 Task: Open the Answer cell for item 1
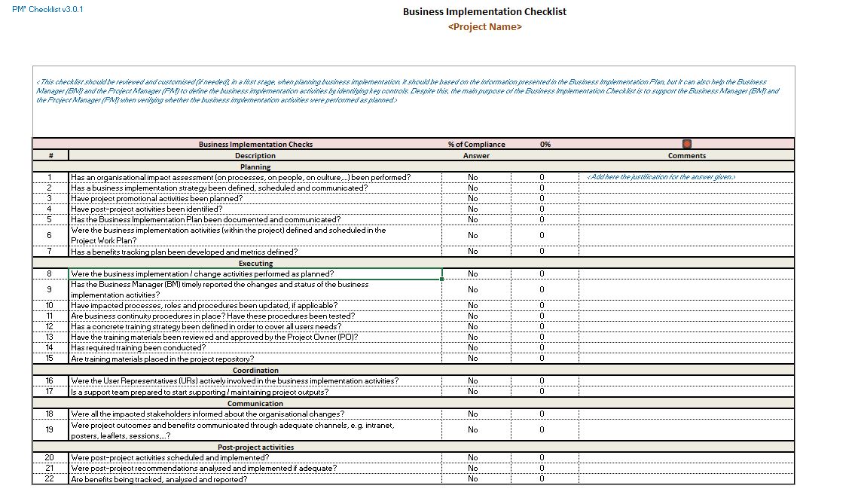[472, 178]
